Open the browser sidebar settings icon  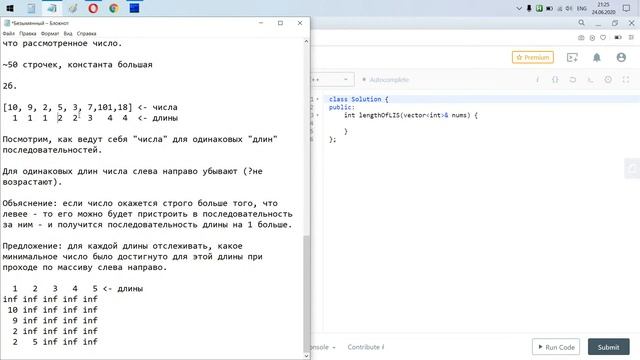[x=631, y=38]
